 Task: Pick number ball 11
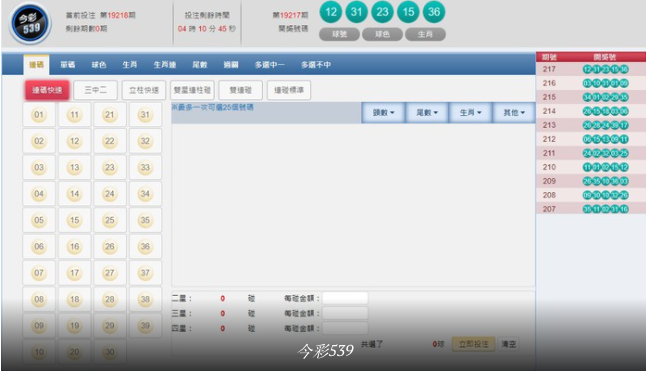74,114
